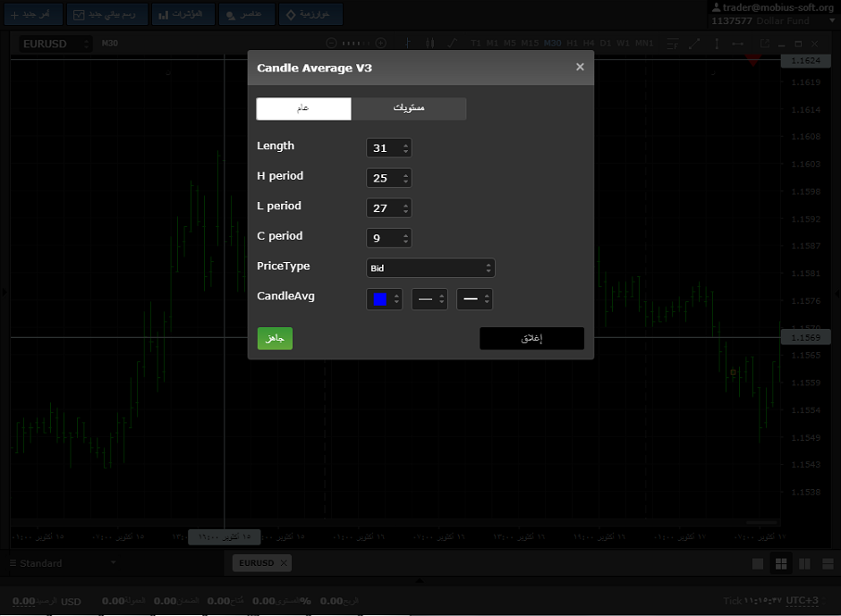Close the EURUSD chart tab
The image size is (841, 616).
tap(284, 563)
